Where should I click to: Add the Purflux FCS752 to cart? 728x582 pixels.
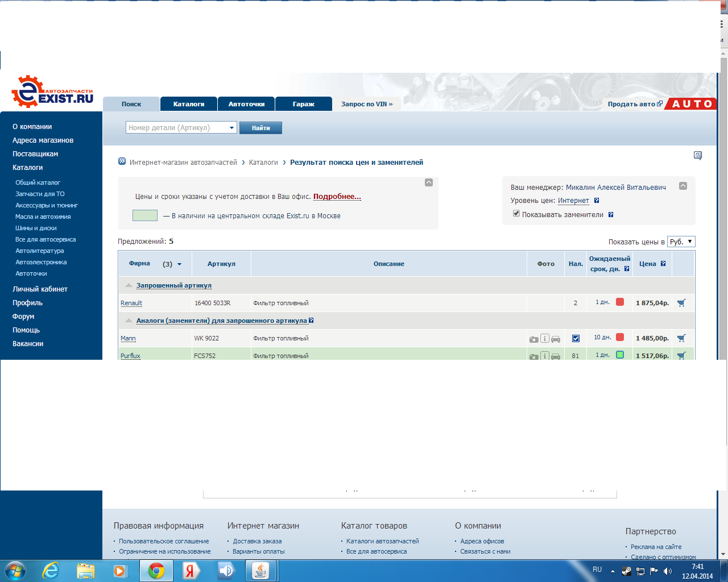(x=681, y=355)
